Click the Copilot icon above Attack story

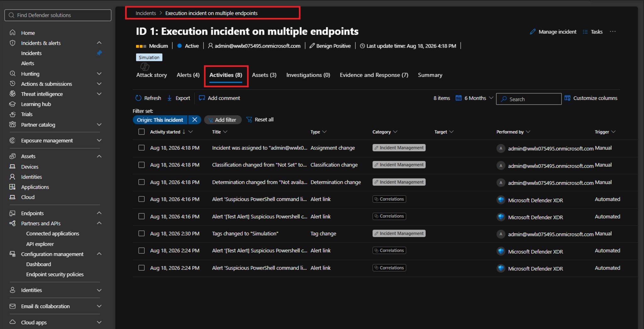pyautogui.click(x=145, y=66)
